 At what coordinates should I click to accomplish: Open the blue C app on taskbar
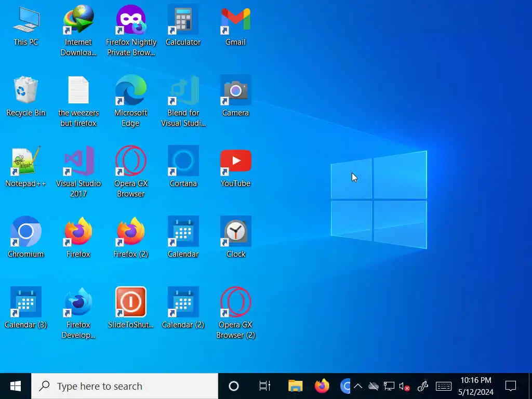345,386
